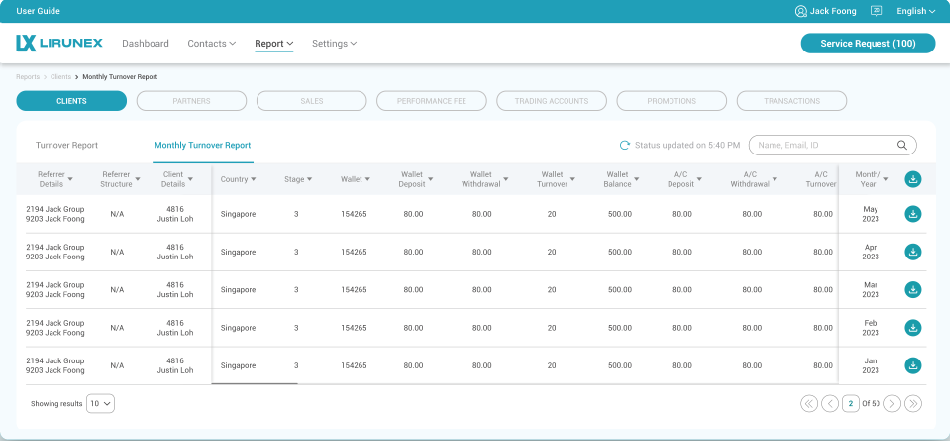This screenshot has height=441, width=950.
Task: Sort by Referrer Structure column arrow
Action: [x=138, y=179]
